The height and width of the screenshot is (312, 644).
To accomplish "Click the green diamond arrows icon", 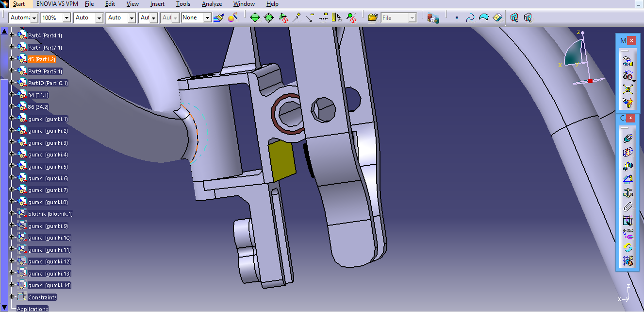I will (x=269, y=17).
